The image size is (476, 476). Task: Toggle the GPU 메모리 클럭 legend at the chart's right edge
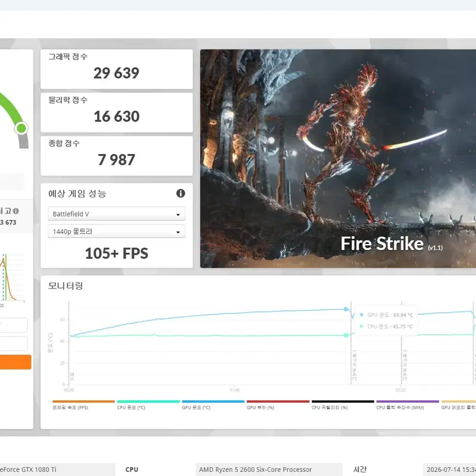[x=458, y=405]
